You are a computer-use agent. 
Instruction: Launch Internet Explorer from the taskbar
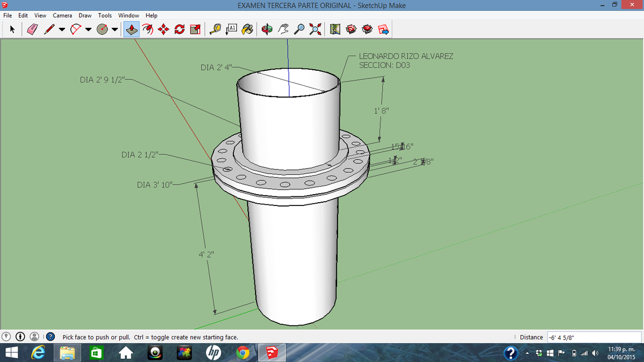click(38, 353)
